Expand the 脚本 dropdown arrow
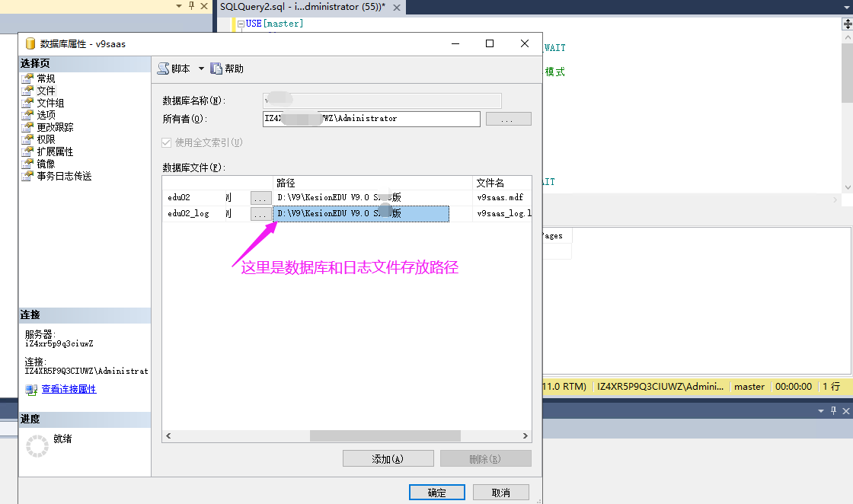 tap(201, 69)
